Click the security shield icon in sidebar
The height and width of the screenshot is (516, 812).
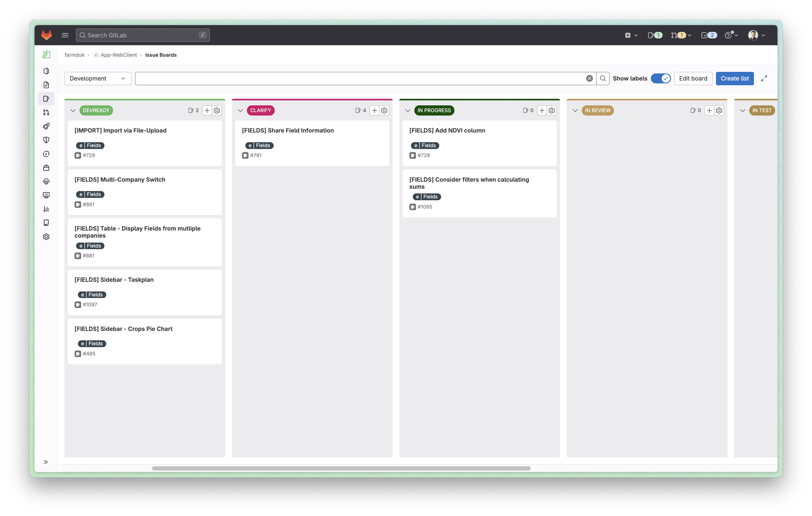point(47,140)
